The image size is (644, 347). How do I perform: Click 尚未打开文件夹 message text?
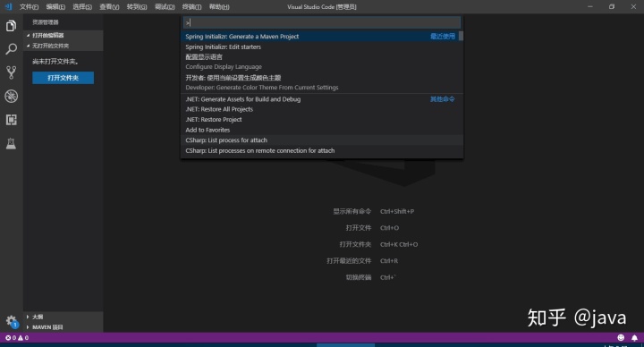point(55,61)
